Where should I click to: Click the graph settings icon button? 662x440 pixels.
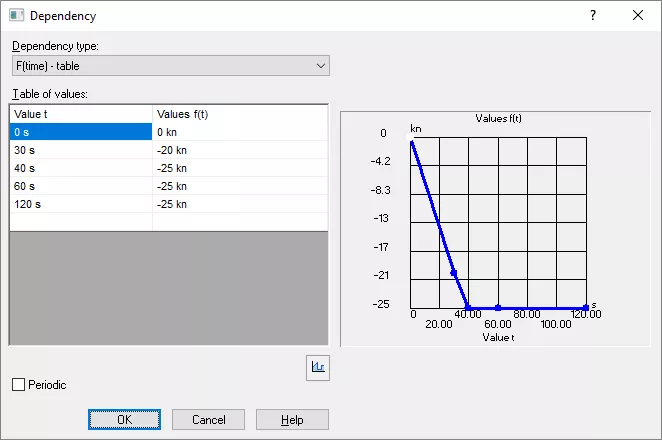click(319, 367)
